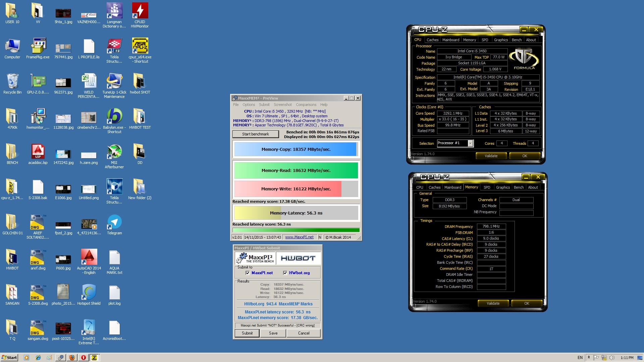Open Graphics tab in lower CPU-Z window
The image size is (644, 362).
(503, 187)
